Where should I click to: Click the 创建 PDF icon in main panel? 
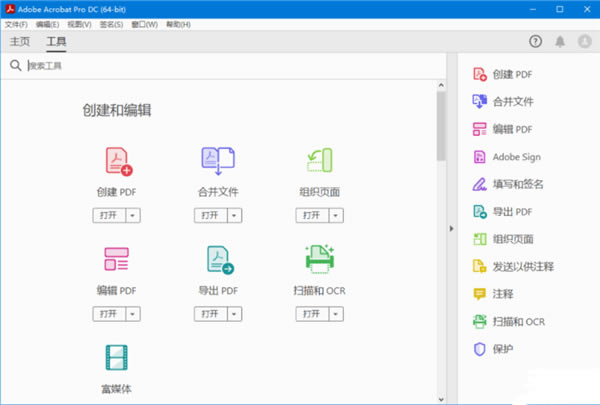coord(119,161)
